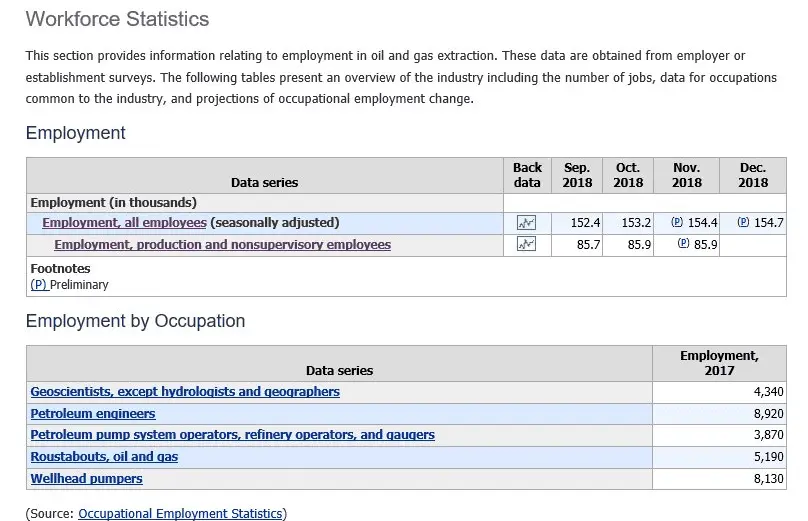
Task: Select the Sep. 2018 value 152.4
Action: (584, 223)
